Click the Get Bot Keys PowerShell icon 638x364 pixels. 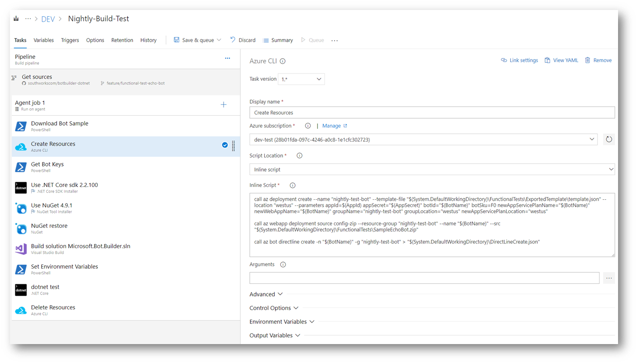click(x=21, y=167)
